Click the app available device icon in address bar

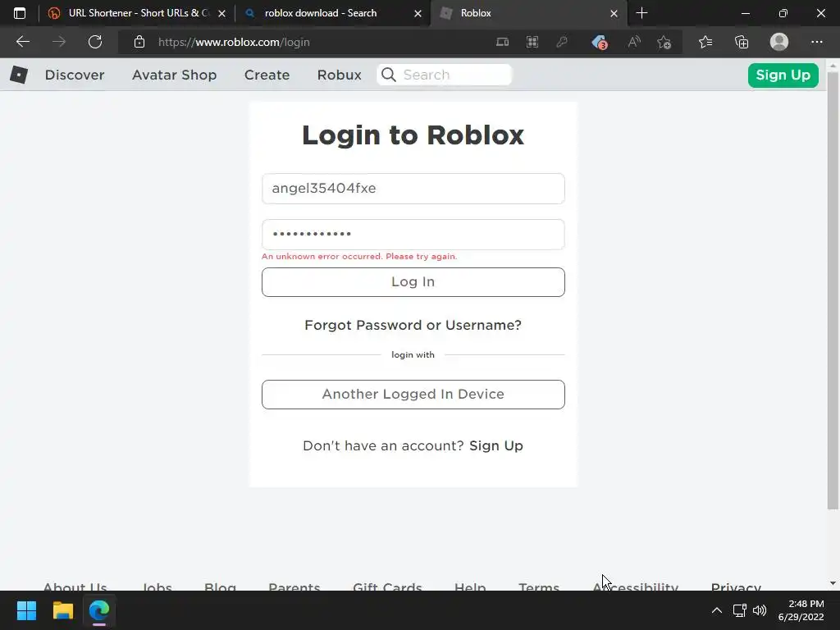coord(502,42)
